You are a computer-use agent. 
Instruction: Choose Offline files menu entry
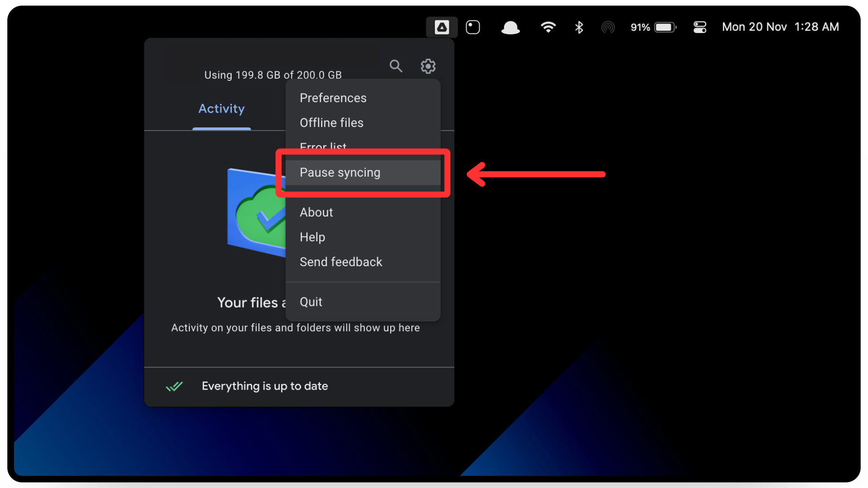(331, 123)
